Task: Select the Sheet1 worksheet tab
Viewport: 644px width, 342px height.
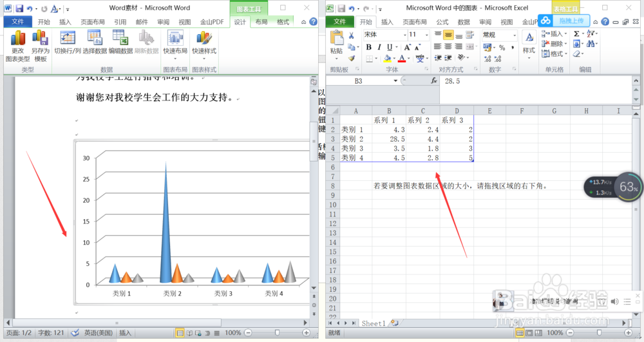Action: pyautogui.click(x=374, y=323)
